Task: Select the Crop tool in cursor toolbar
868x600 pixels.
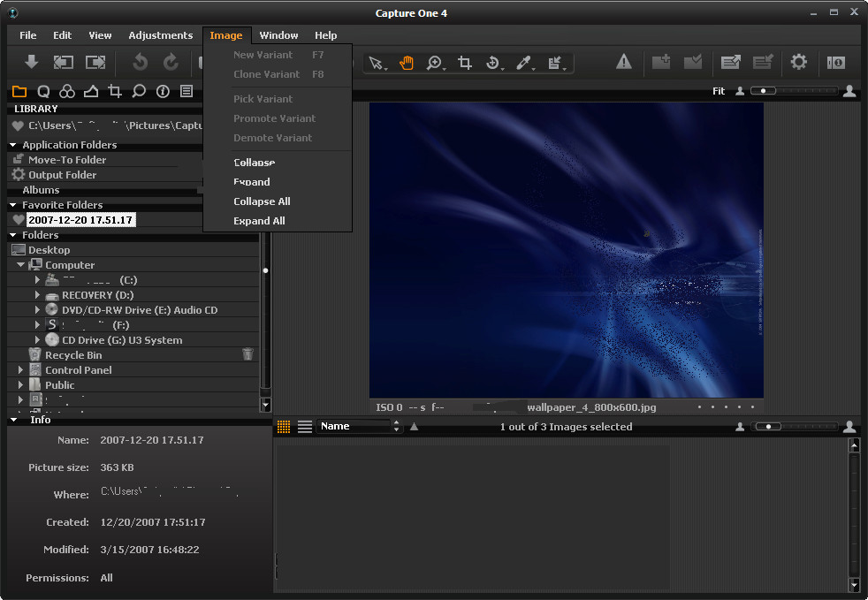Action: pos(465,63)
